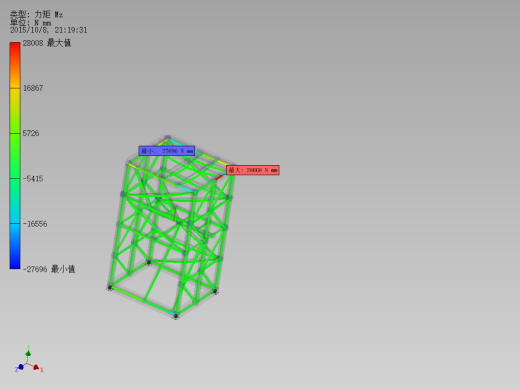Click the green Y axis arrow of the triad
520x390 pixels.
click(28, 353)
